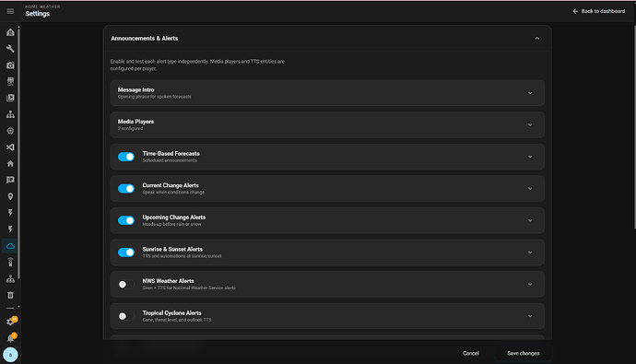
Task: Open the hamburger sidebar menu
Action: coord(10,11)
